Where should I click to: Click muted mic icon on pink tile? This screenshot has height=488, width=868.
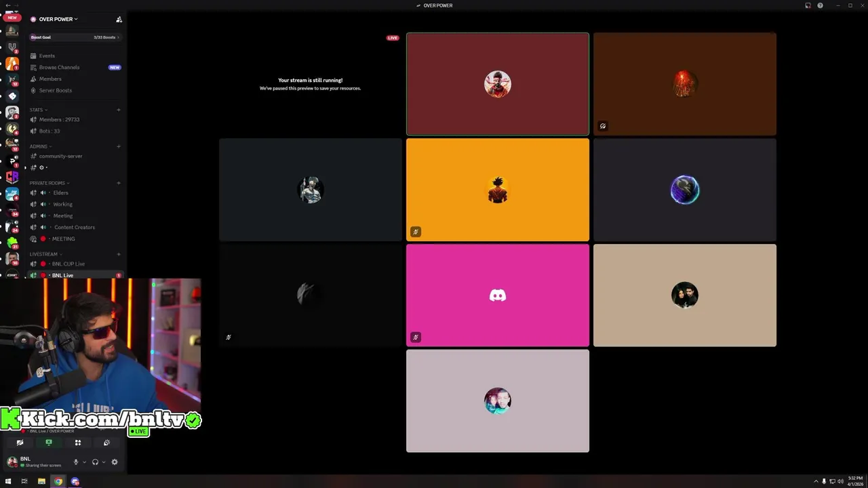point(416,337)
